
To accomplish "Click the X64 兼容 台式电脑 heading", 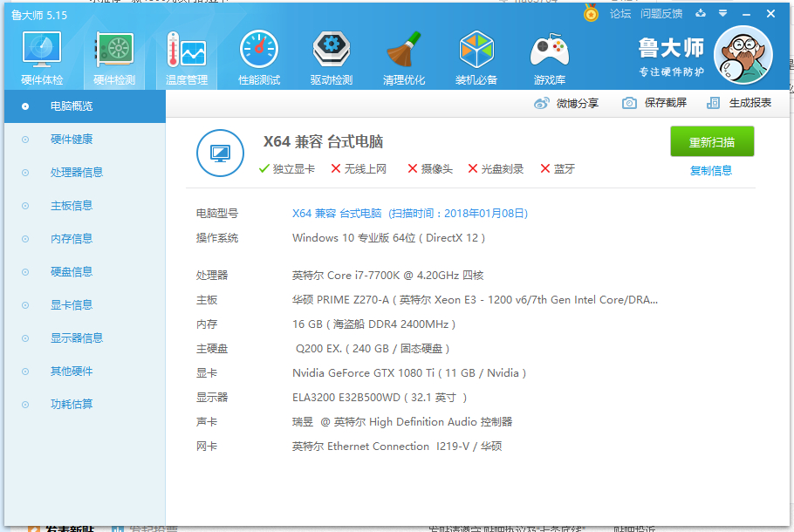I will (x=323, y=142).
